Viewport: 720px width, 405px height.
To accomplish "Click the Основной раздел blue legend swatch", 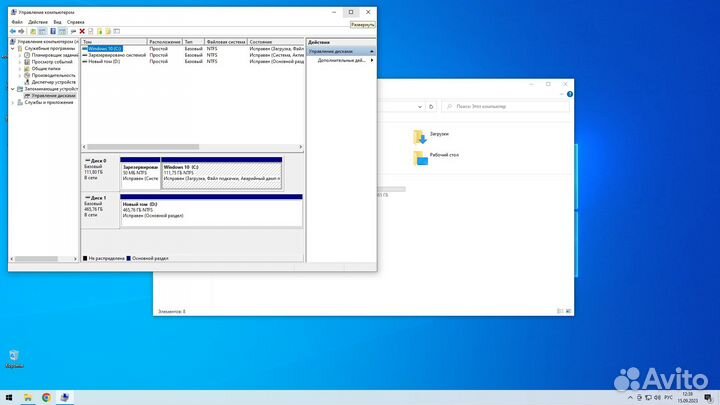I will [x=129, y=259].
